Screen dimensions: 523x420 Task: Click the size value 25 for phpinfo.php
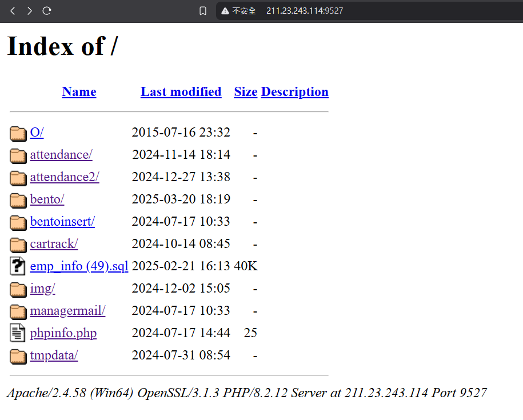250,333
